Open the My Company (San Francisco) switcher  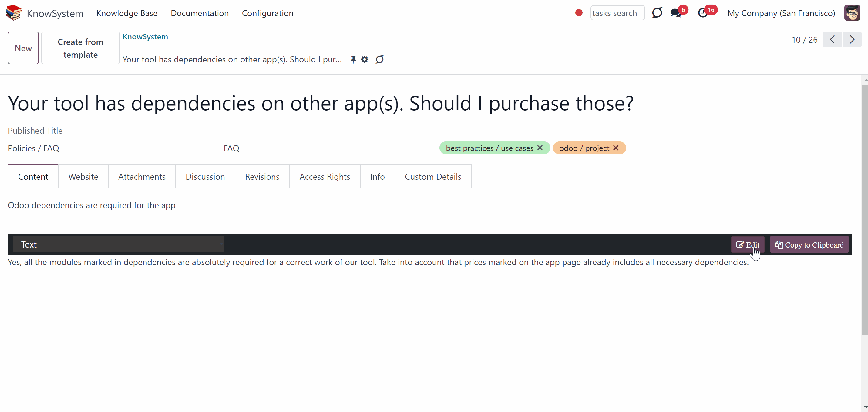point(781,13)
